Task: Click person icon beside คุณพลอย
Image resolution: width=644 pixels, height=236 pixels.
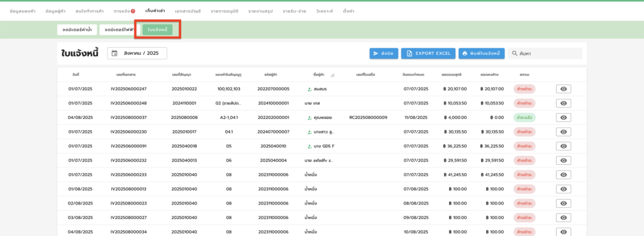Action: coord(309,118)
